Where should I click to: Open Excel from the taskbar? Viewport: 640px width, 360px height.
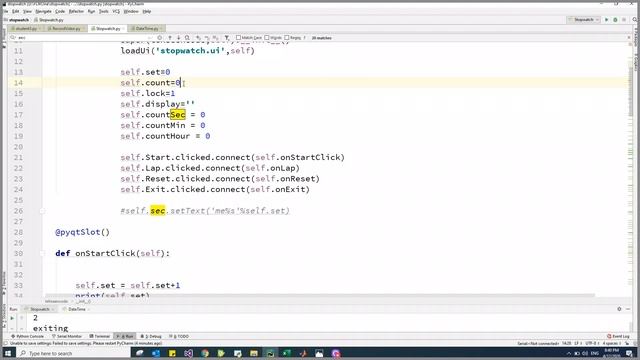point(287,353)
